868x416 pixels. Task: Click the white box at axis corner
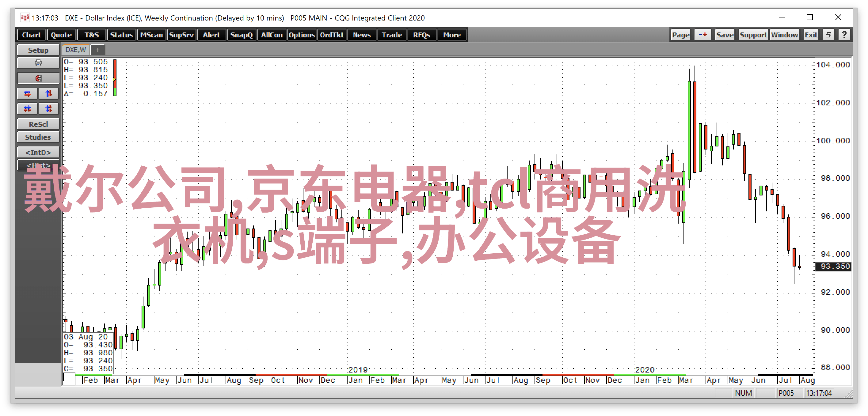point(69,379)
